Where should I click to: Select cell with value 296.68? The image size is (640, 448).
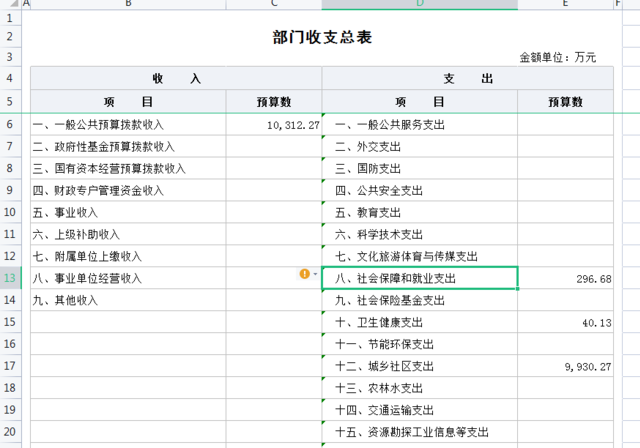[565, 278]
